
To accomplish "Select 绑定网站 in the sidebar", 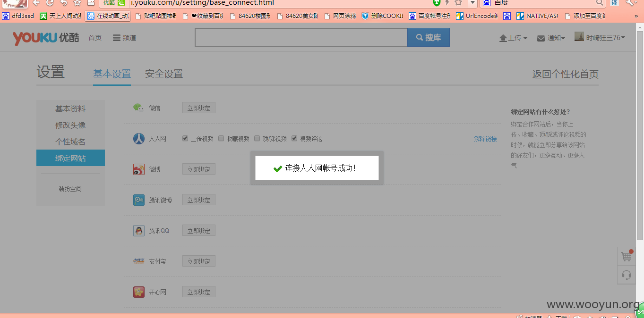I will pyautogui.click(x=70, y=158).
